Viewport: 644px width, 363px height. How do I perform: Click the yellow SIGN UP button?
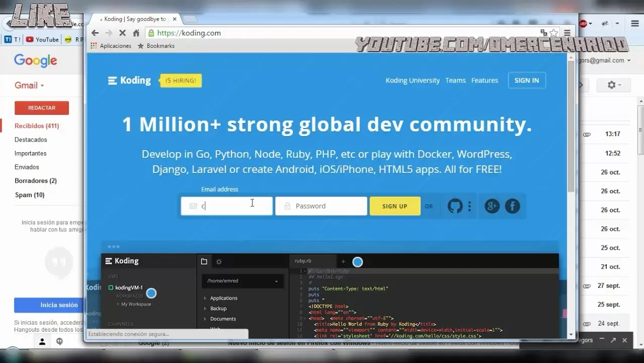[x=395, y=206]
